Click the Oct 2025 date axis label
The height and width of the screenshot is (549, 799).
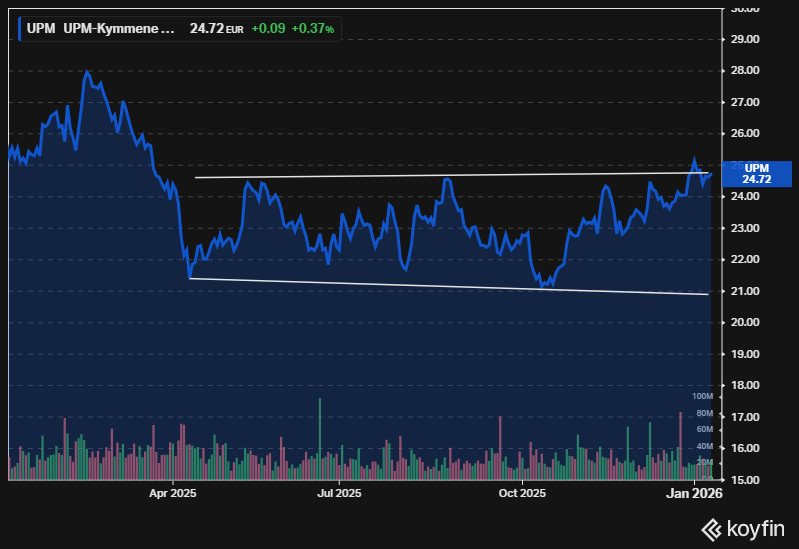(x=522, y=493)
